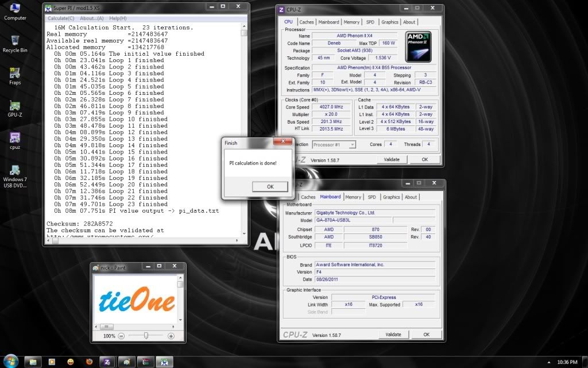Select the Windows 7 USB DVD shortcut
The image size is (588, 368).
[15, 177]
